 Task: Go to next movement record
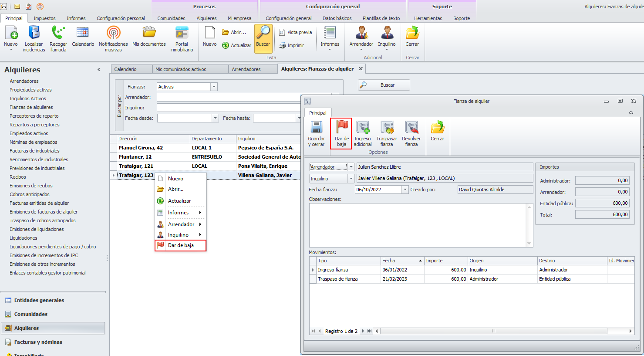363,331
